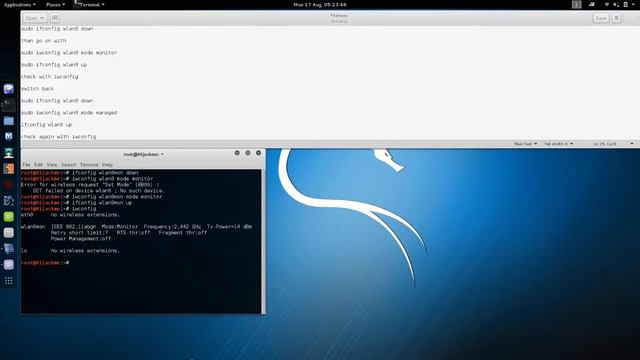
Task: Click 'ifconfig wlan0 up' line near gedit bottom
Action: (x=47, y=124)
